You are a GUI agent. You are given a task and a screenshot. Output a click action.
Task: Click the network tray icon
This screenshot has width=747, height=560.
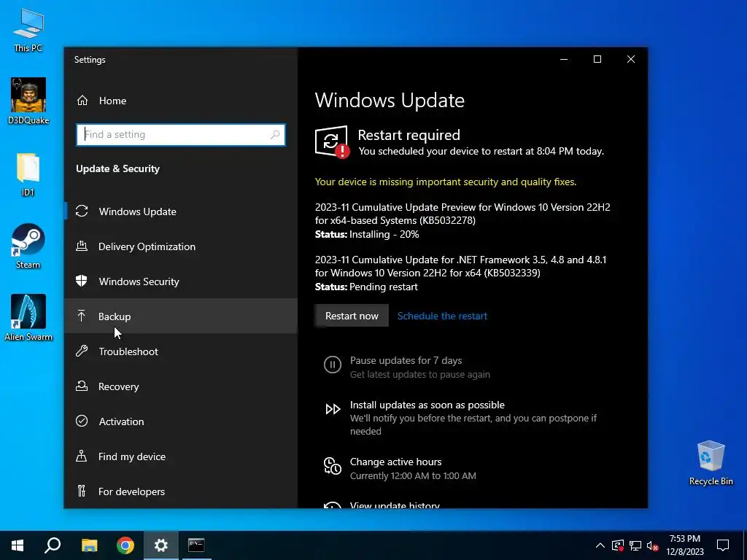(x=635, y=545)
